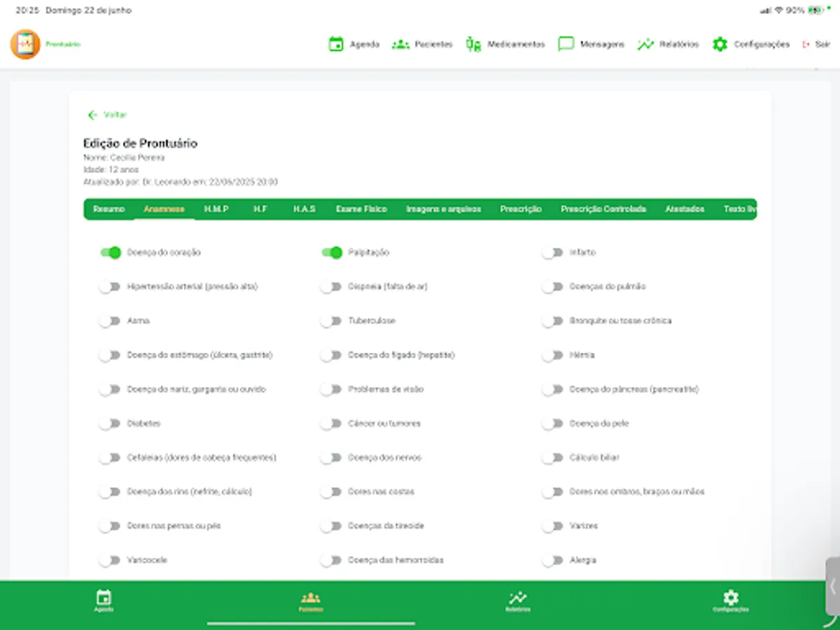The image size is (840, 630).
Task: Enable Dores nos ombros, braços ou mãos toggle
Action: [x=552, y=492]
